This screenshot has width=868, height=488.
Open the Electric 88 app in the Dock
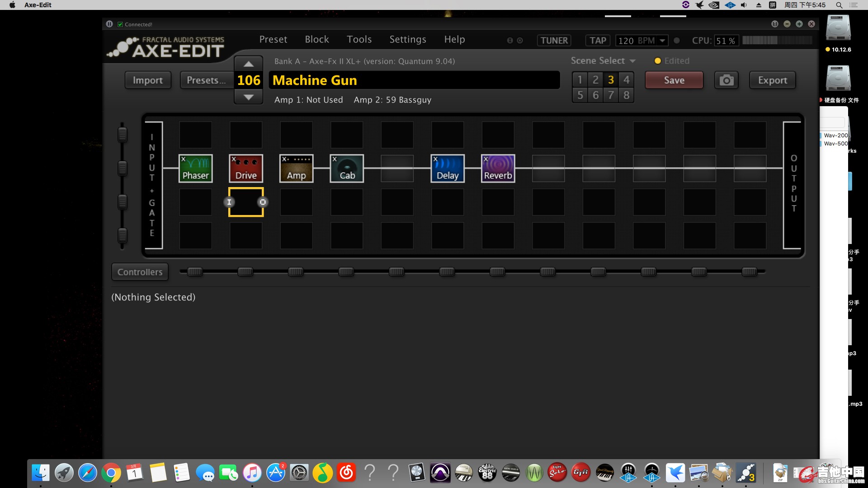click(x=487, y=473)
